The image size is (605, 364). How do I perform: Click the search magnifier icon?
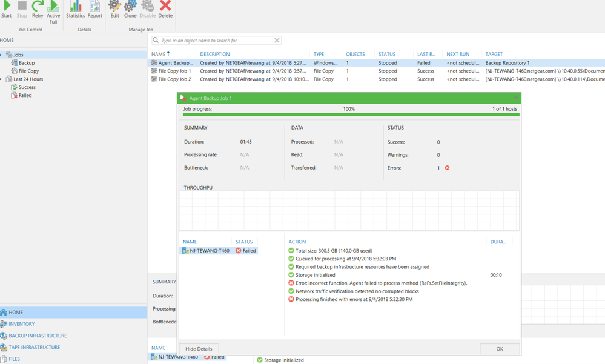click(156, 40)
